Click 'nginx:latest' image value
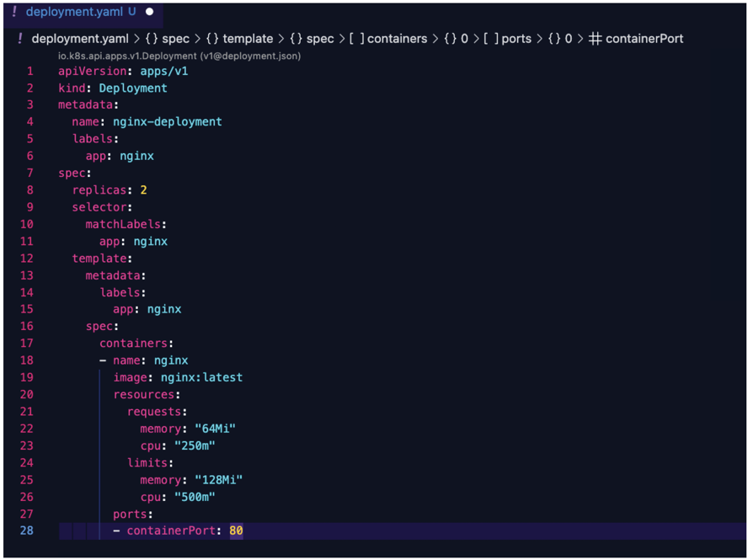Image resolution: width=748 pixels, height=560 pixels. coord(202,378)
